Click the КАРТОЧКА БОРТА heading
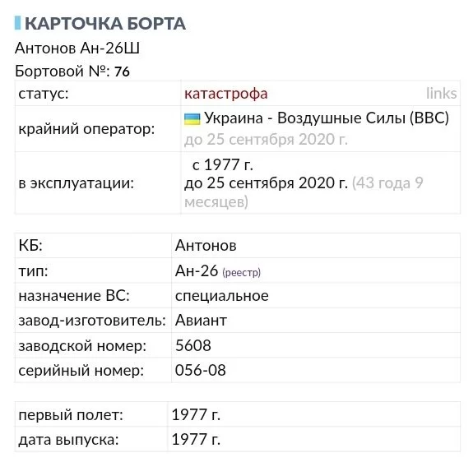The width and height of the screenshot is (473, 476). point(105,23)
